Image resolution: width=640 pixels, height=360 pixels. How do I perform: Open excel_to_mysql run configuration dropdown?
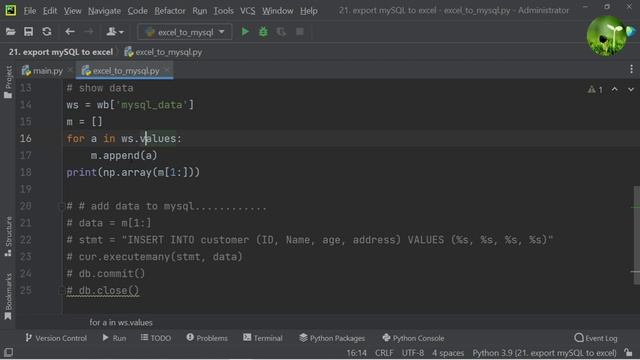point(185,32)
